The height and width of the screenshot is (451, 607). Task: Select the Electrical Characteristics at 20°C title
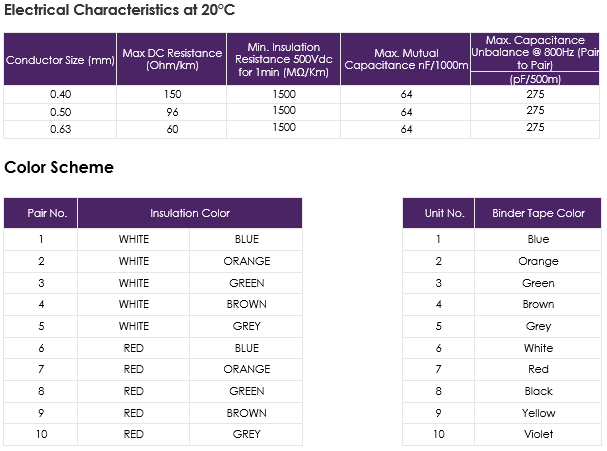(x=120, y=10)
